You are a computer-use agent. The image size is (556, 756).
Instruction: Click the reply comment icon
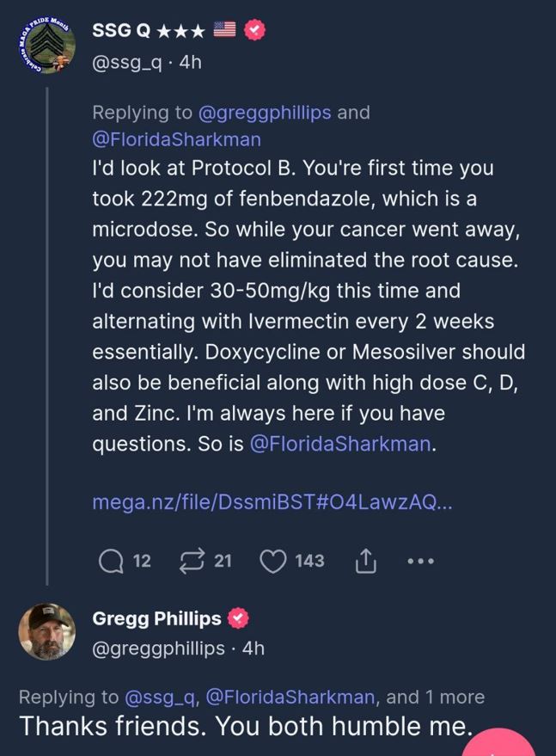[111, 561]
